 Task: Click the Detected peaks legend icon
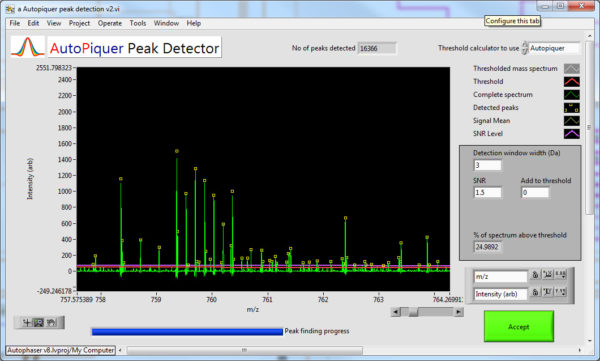point(572,108)
